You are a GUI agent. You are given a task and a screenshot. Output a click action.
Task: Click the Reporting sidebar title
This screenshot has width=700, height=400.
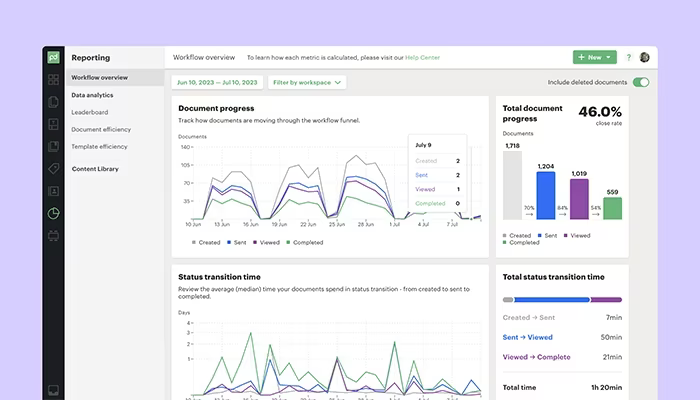91,58
